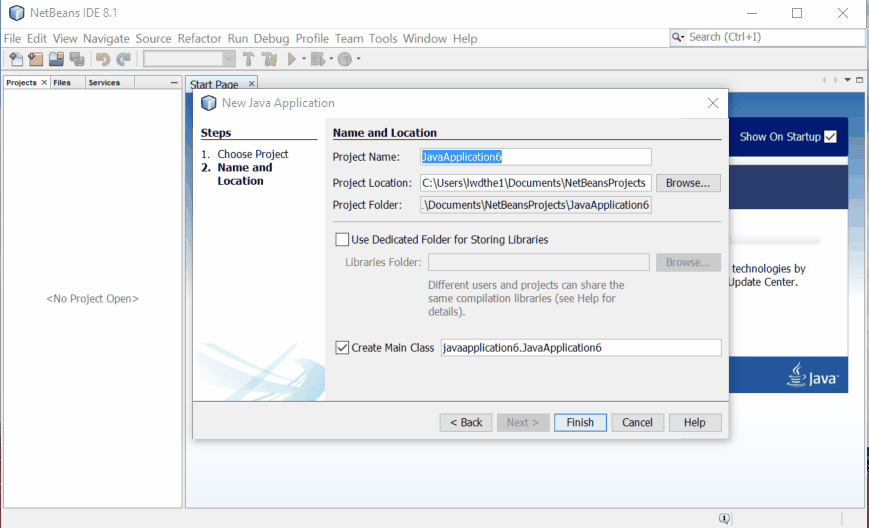
Task: Click the Project Folder field
Action: pyautogui.click(x=535, y=205)
